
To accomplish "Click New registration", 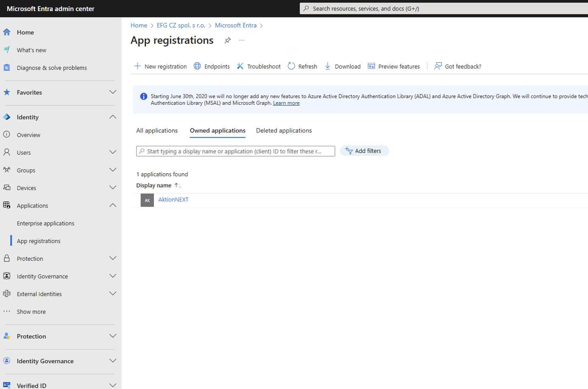I will (160, 67).
